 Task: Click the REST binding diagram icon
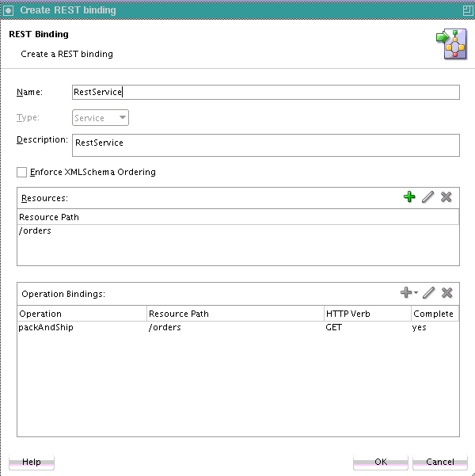point(451,44)
